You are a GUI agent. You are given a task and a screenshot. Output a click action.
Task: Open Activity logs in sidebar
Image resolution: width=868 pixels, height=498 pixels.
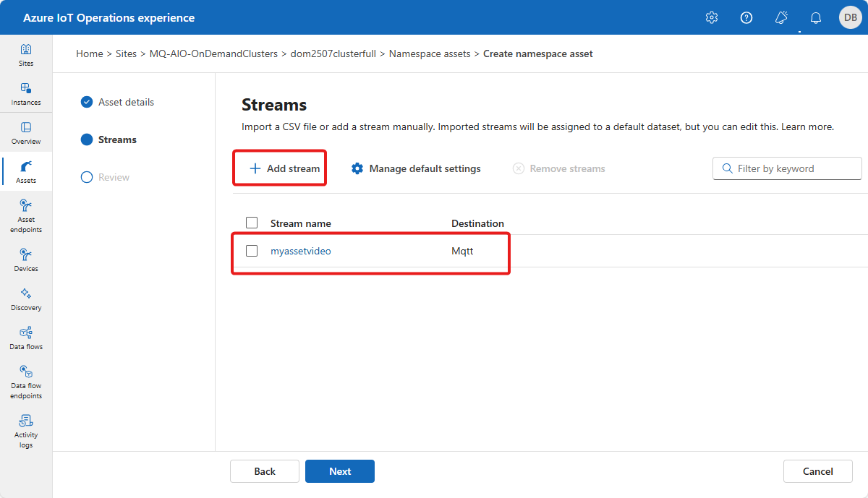(x=26, y=431)
